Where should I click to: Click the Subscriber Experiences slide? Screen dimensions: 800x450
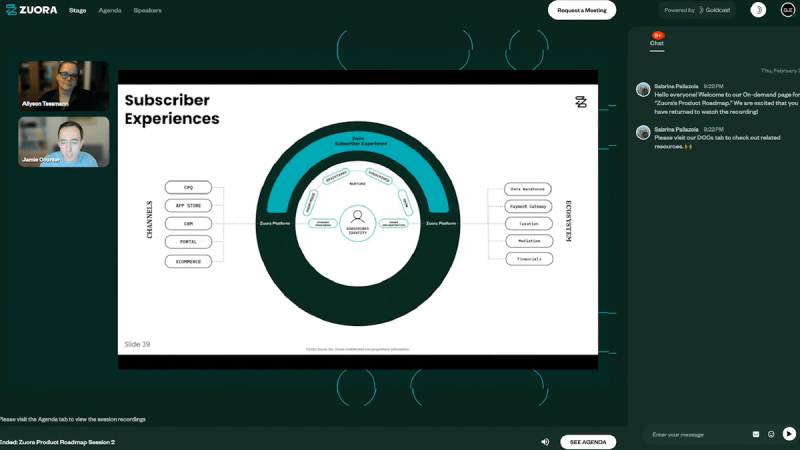click(358, 219)
